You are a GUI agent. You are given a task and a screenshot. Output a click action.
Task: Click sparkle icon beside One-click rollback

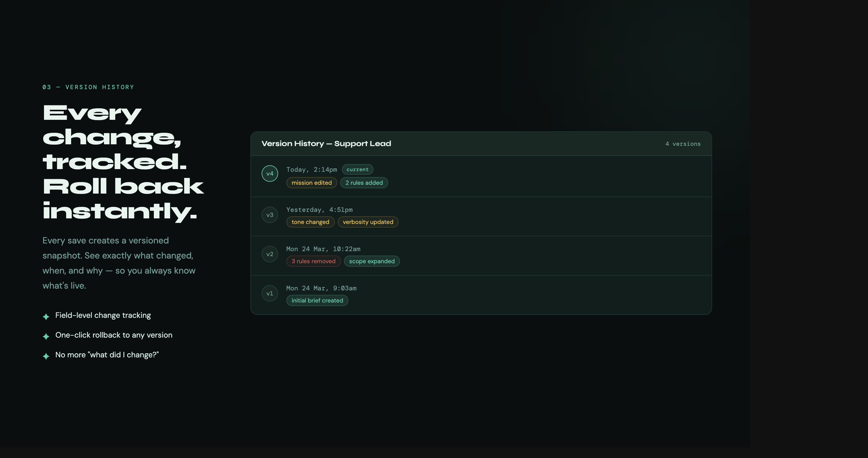pos(46,336)
